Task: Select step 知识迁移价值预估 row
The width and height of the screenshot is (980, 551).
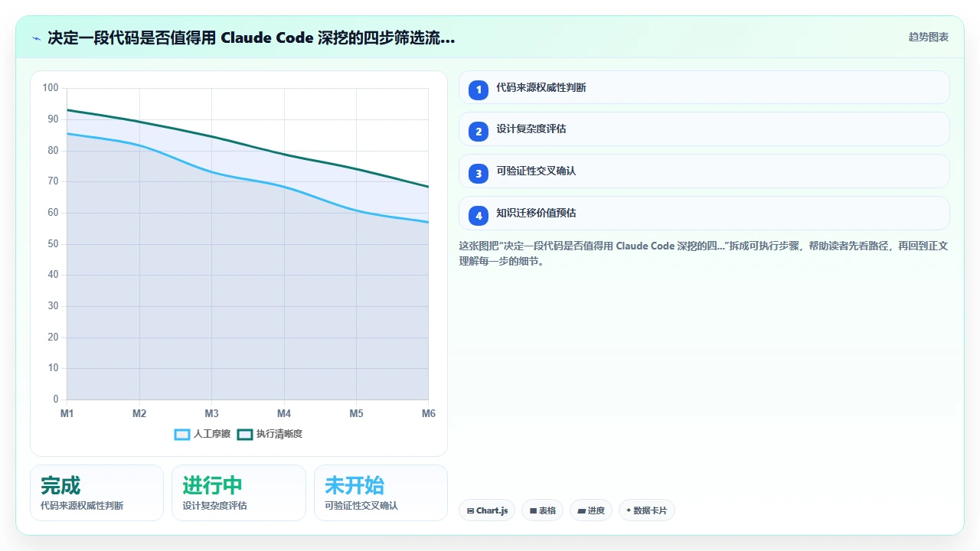Action: pyautogui.click(x=704, y=213)
